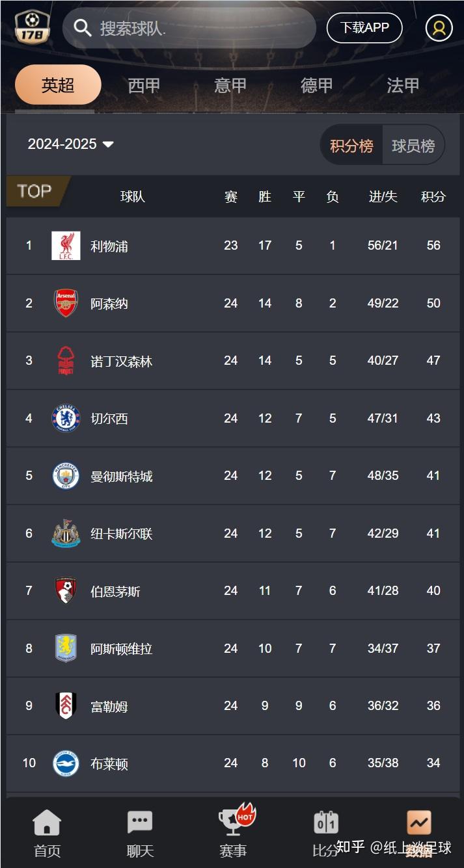Screen dimensions: 464x868
Task: Click the Liverpool club crest
Action: [66, 246]
